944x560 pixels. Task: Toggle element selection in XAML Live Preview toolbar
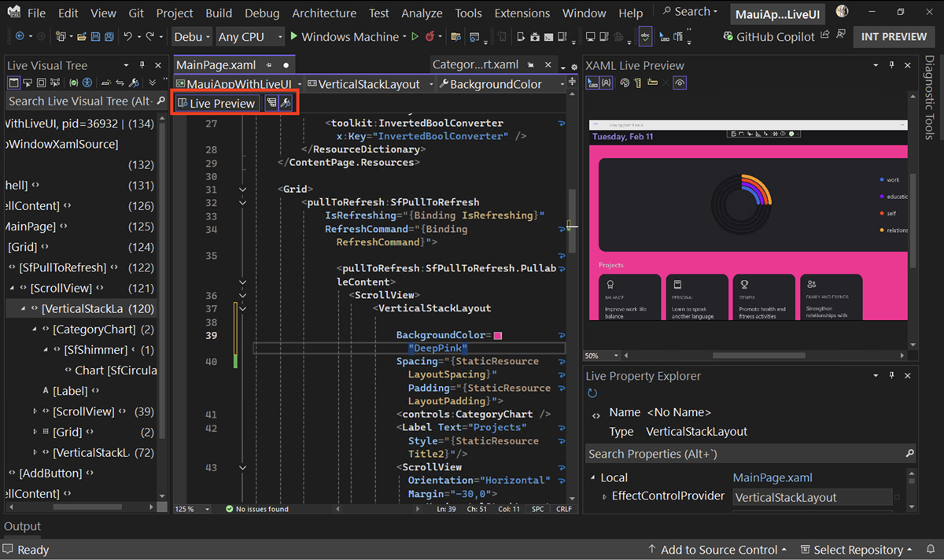tap(592, 83)
